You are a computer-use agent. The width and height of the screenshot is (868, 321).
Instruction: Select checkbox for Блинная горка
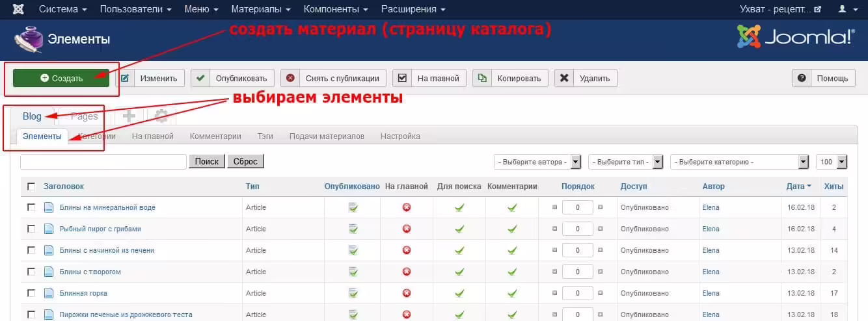(x=31, y=293)
